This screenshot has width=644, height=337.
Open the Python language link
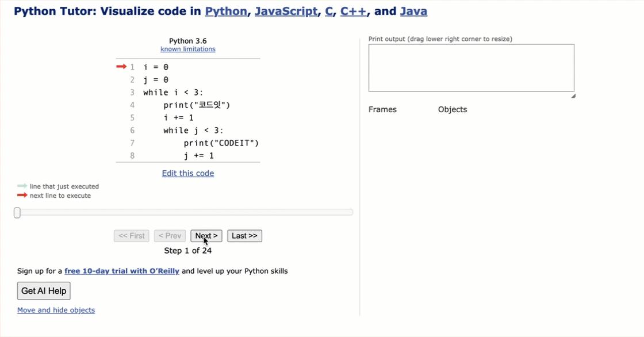[x=226, y=11]
